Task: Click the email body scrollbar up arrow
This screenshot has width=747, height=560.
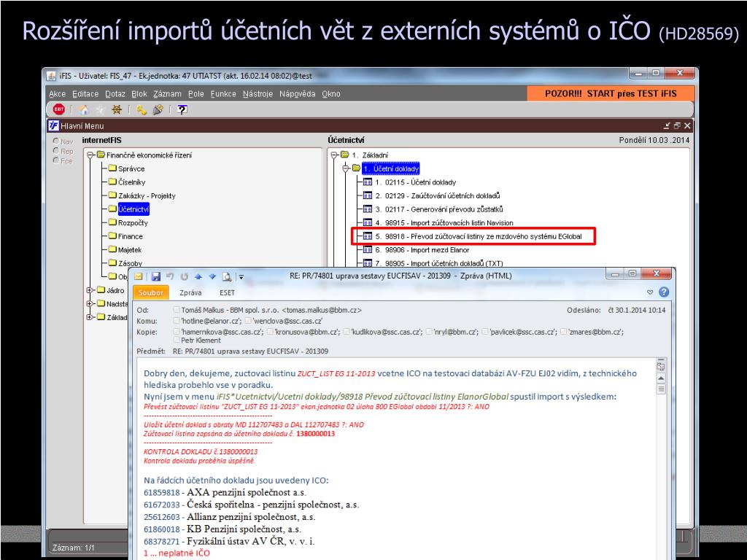Action: pos(661,378)
